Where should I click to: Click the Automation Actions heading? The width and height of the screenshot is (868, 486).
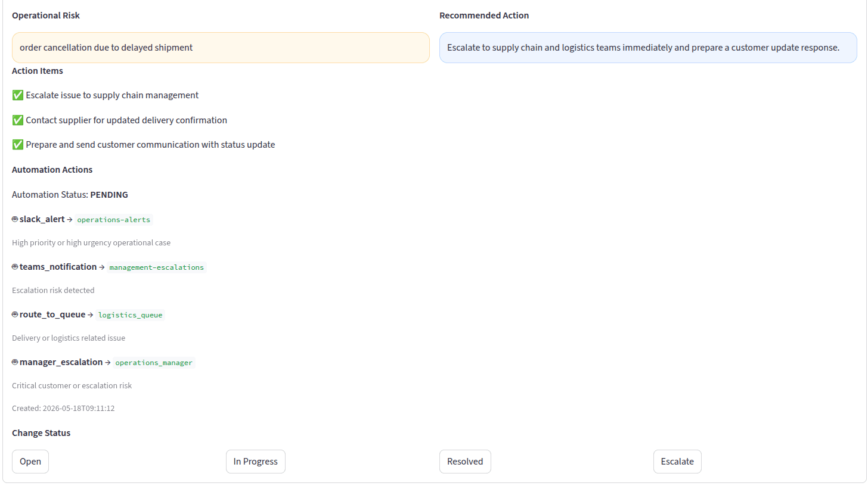pos(52,170)
